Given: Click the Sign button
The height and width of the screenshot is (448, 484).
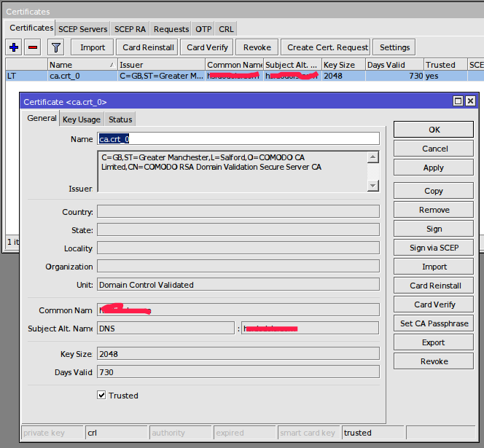Looking at the screenshot, I should 434,229.
